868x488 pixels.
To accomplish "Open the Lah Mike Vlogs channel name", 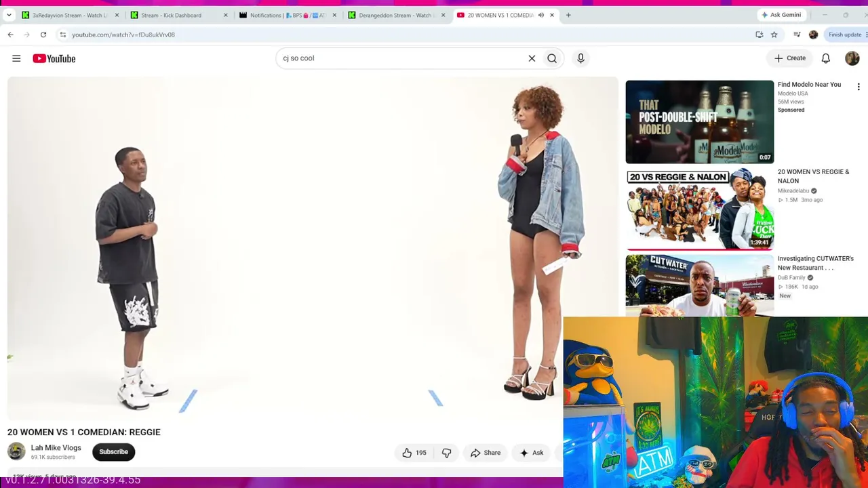I will (56, 448).
